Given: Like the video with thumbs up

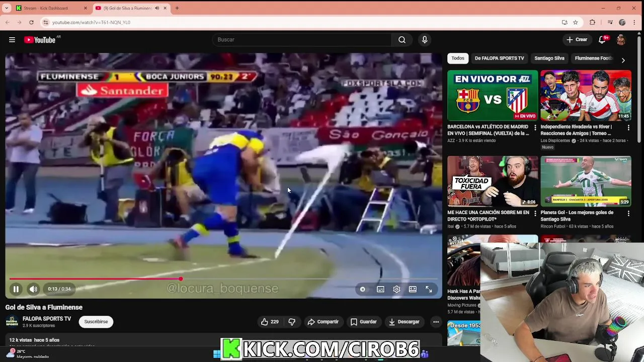Looking at the screenshot, I should click(270, 322).
